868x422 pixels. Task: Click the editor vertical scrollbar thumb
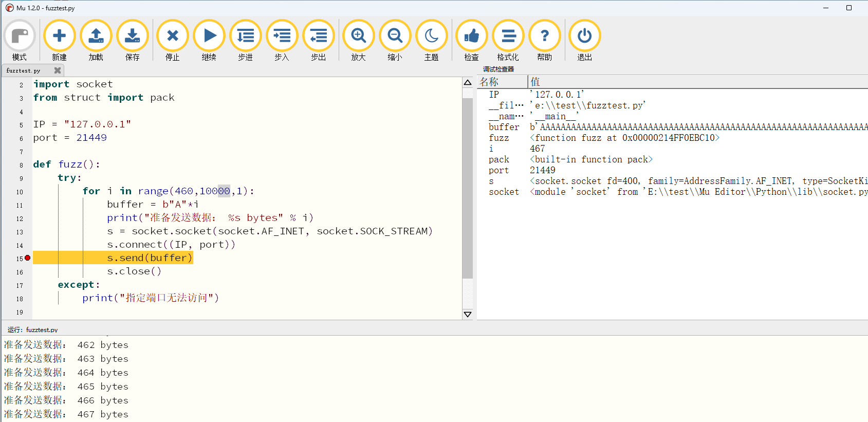point(468,188)
